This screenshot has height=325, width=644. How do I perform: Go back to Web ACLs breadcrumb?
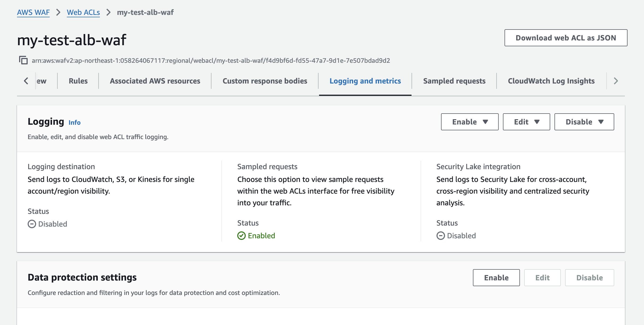pos(83,12)
